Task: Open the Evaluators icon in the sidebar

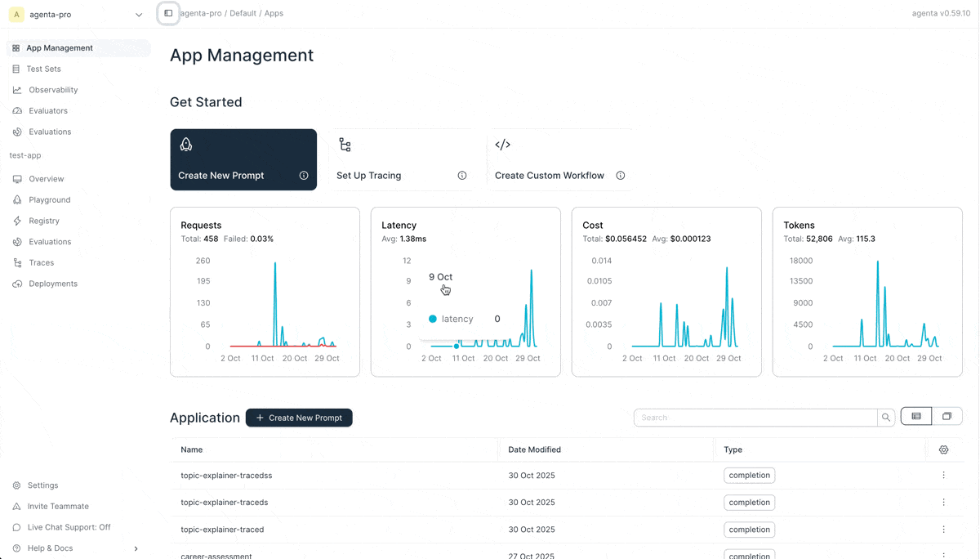Action: point(16,110)
